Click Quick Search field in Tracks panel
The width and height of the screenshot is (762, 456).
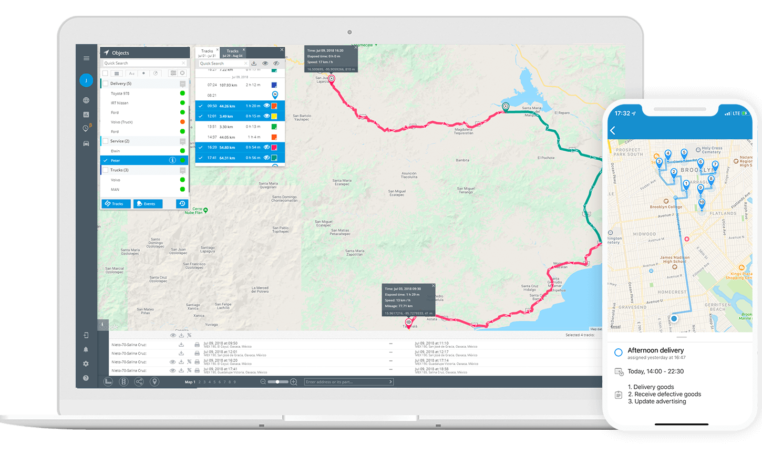(223, 63)
